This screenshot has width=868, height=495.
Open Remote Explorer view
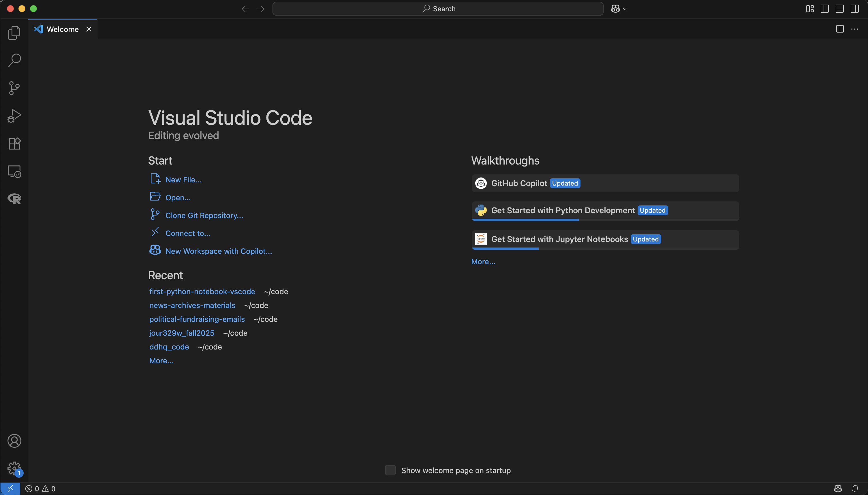point(14,171)
